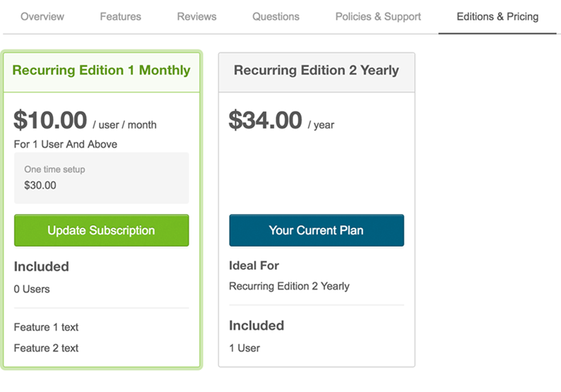Viewport: 561px width, 392px height.
Task: Click the For 1 User And Above text
Action: [x=66, y=144]
